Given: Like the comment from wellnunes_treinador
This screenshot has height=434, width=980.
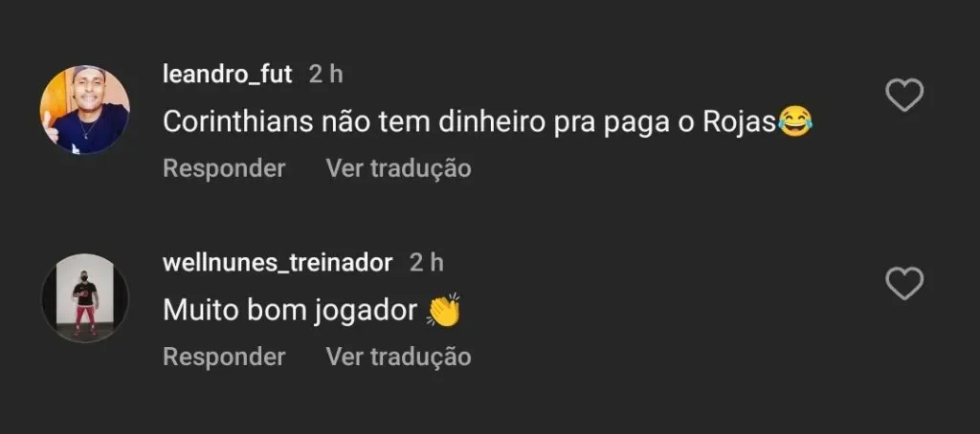Looking at the screenshot, I should coord(904,284).
